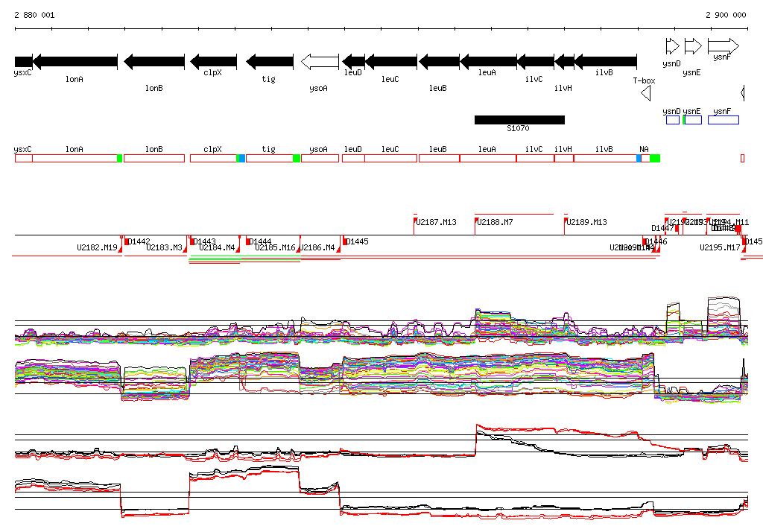Select the black leuD gene arrow
This screenshot has width=763, height=532.
coord(353,62)
